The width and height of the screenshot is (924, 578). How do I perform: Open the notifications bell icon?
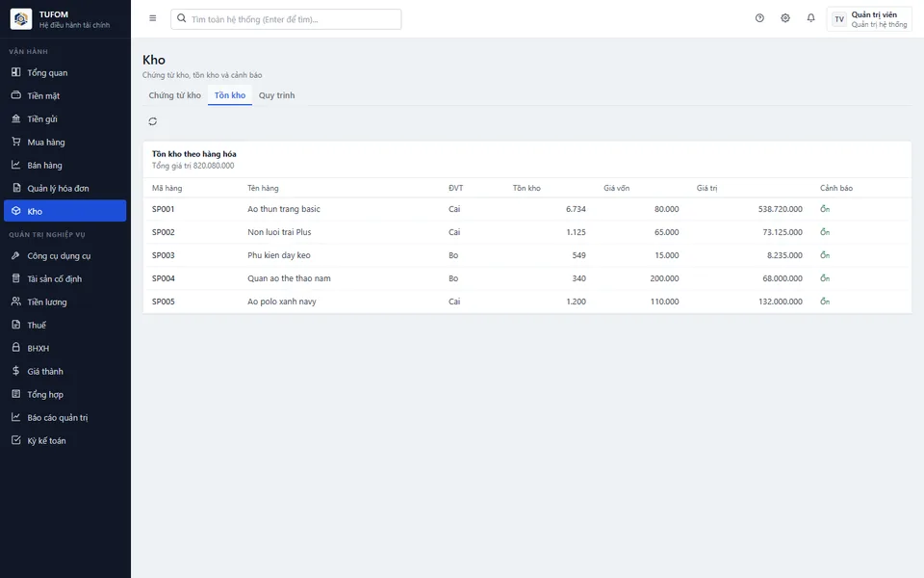click(x=810, y=18)
